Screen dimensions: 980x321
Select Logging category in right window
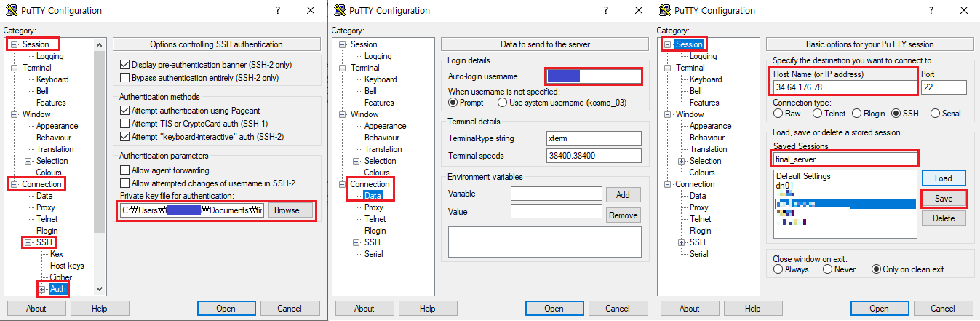pos(703,56)
